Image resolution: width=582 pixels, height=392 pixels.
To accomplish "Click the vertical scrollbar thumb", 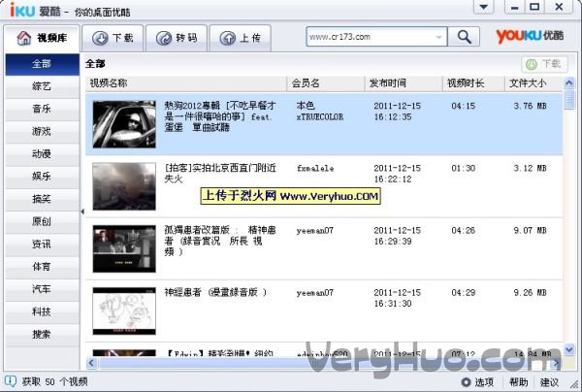I will pyautogui.click(x=569, y=100).
